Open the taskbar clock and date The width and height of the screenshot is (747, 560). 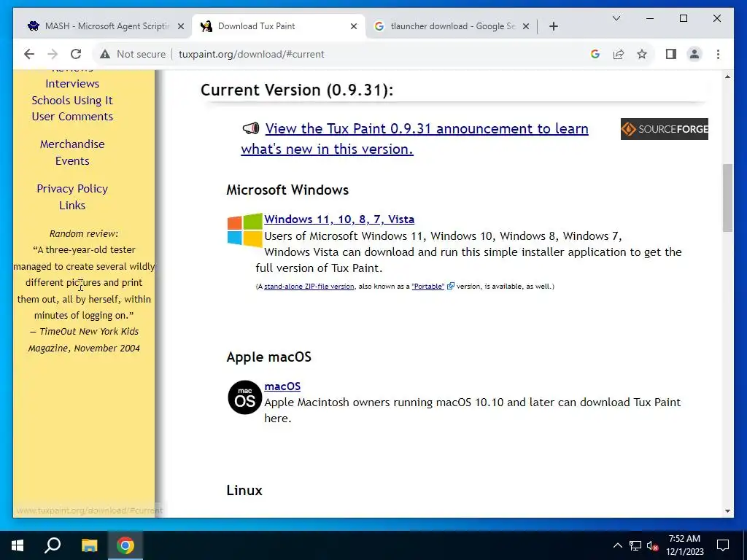684,545
